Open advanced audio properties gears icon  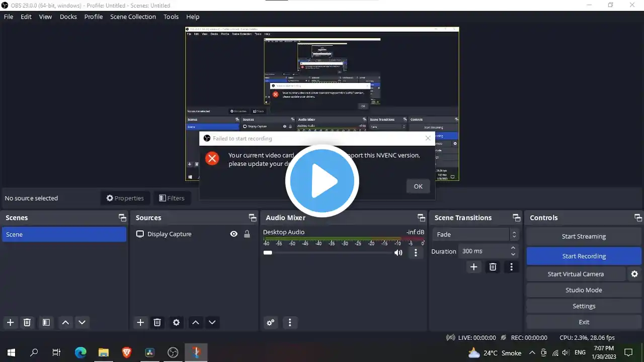click(x=271, y=322)
